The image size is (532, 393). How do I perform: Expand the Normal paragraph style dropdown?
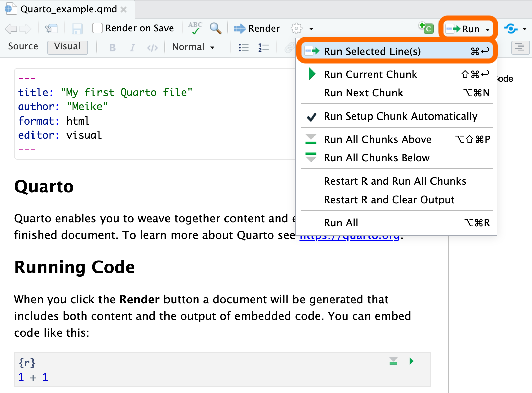193,47
